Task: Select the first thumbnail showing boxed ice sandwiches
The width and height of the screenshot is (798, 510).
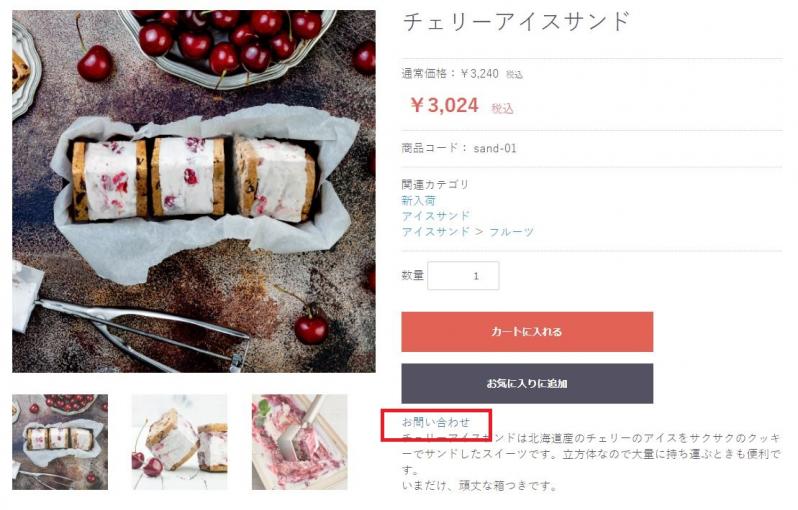Action: [x=60, y=441]
